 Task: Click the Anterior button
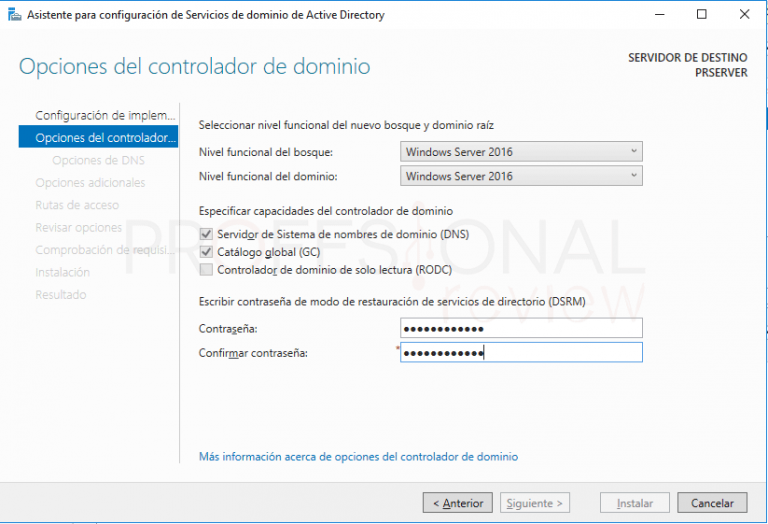click(x=457, y=503)
